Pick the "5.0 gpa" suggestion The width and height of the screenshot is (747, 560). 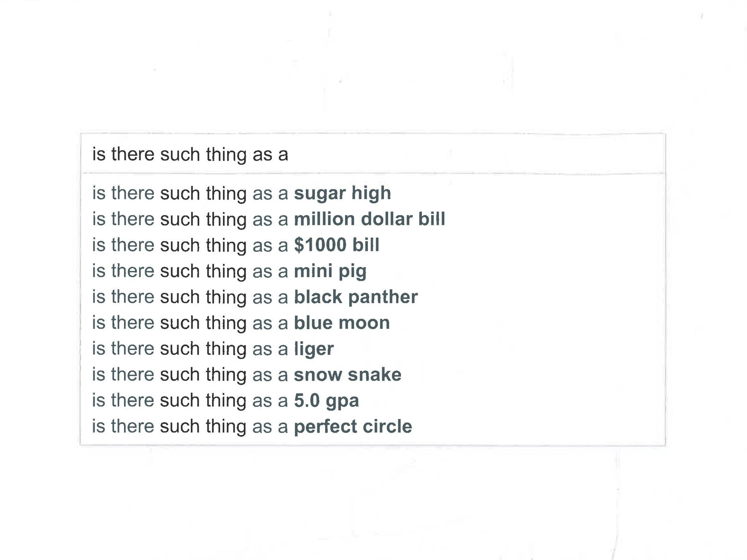[x=225, y=400]
